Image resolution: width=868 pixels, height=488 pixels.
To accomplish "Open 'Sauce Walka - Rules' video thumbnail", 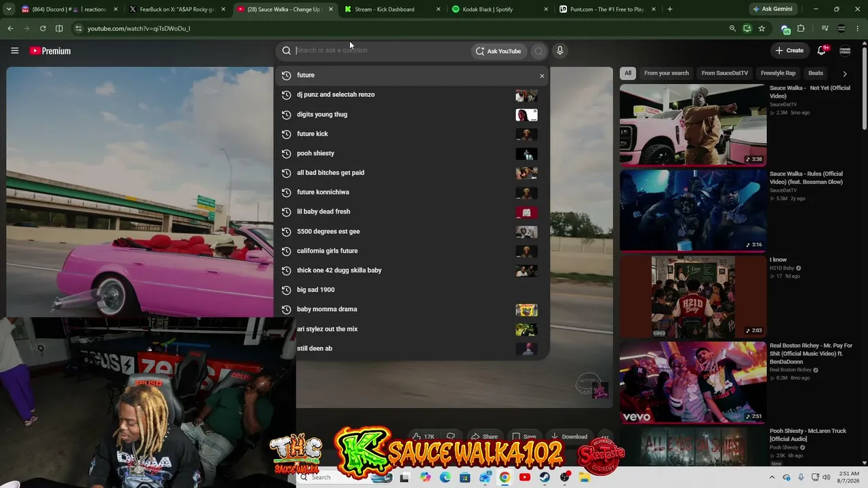I will tap(693, 211).
